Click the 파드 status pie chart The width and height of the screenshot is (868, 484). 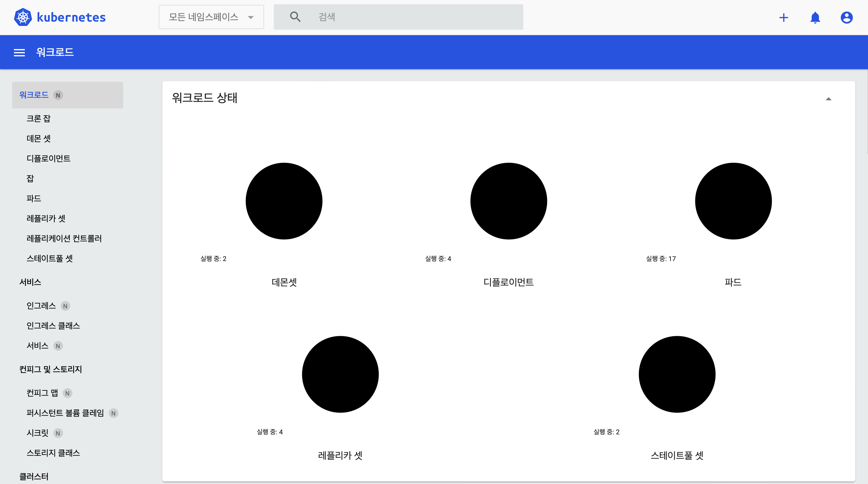click(x=734, y=201)
